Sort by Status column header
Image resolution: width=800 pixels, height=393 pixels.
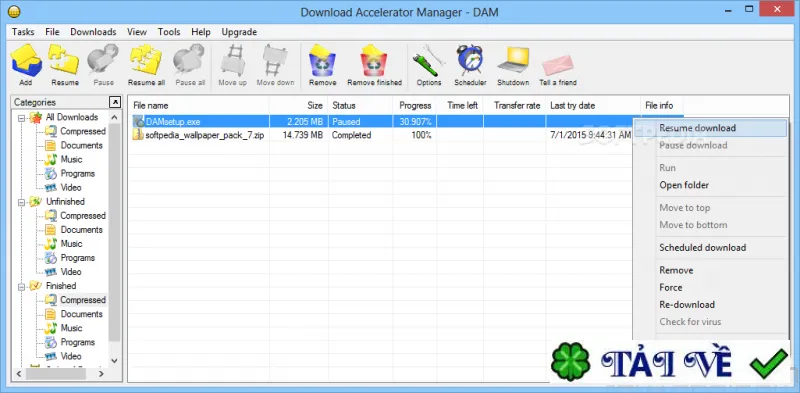[x=360, y=106]
